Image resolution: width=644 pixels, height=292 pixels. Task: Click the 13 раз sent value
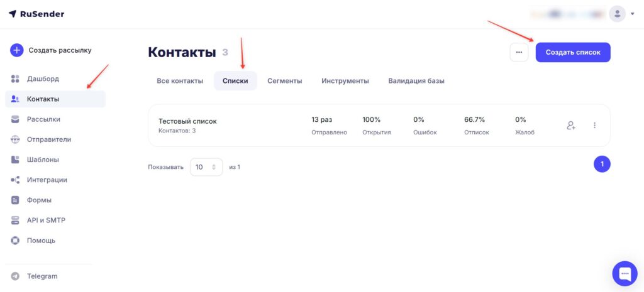pyautogui.click(x=322, y=120)
